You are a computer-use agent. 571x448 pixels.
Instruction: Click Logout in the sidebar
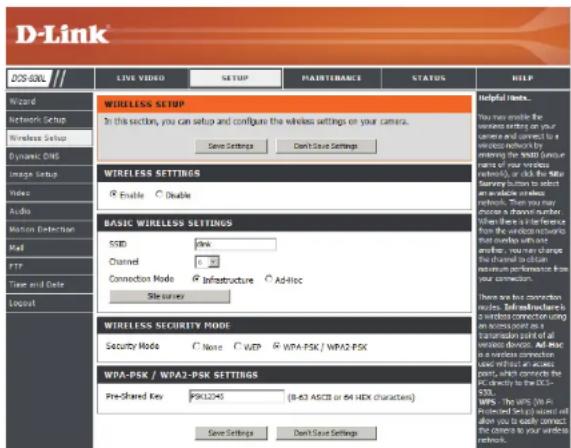coord(50,303)
